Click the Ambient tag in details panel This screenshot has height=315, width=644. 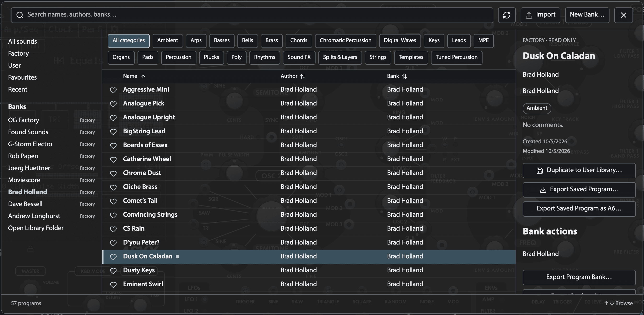click(x=537, y=108)
